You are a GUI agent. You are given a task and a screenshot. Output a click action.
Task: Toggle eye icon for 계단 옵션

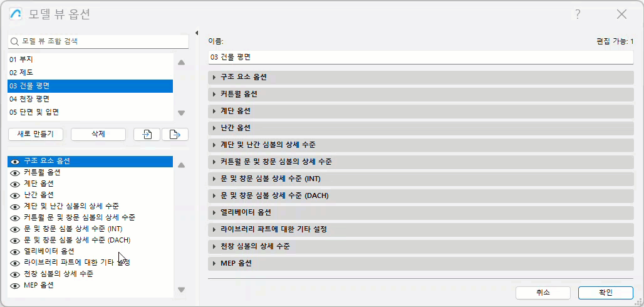coord(16,184)
